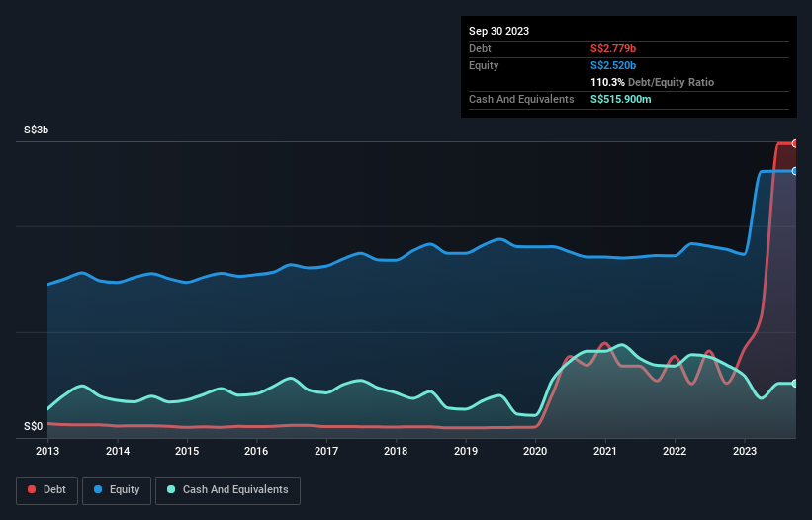Select the 2020 x-axis label
Image resolution: width=812 pixels, height=520 pixels.
click(x=535, y=452)
